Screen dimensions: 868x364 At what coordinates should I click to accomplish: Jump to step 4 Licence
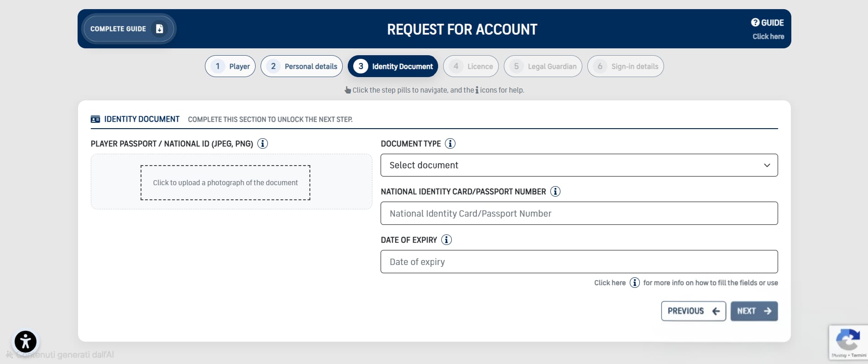pos(471,67)
